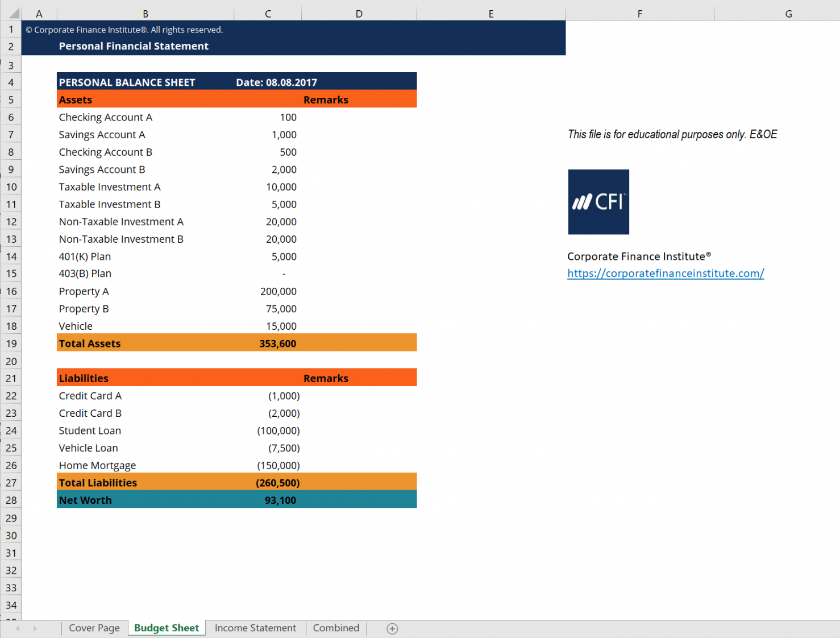The width and height of the screenshot is (840, 638).
Task: Open the Combined sheet tab
Action: point(336,628)
